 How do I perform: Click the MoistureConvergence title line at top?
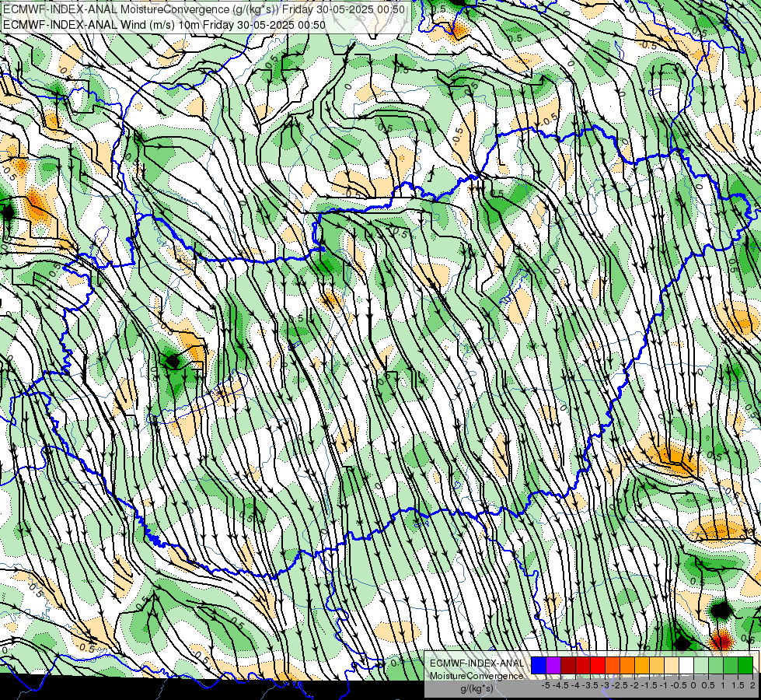(204, 9)
